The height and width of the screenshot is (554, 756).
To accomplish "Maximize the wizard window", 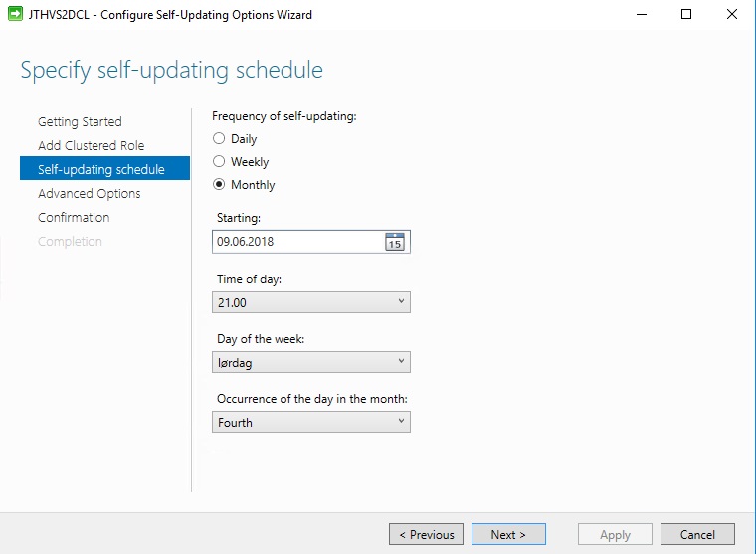I will coord(686,15).
